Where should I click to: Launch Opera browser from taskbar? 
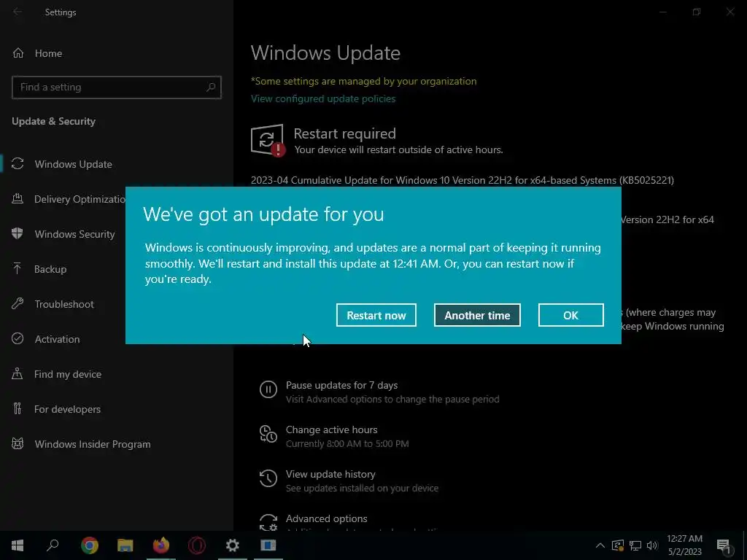point(197,545)
